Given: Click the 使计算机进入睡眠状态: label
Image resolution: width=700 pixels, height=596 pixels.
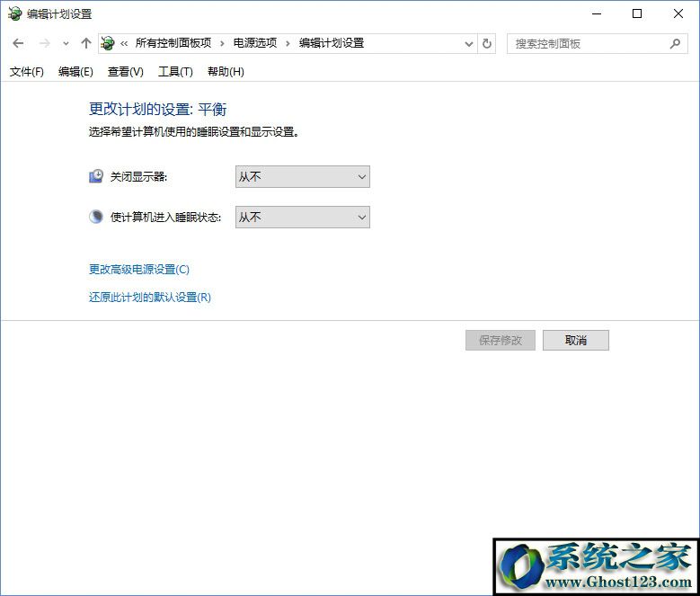Looking at the screenshot, I should (165, 218).
